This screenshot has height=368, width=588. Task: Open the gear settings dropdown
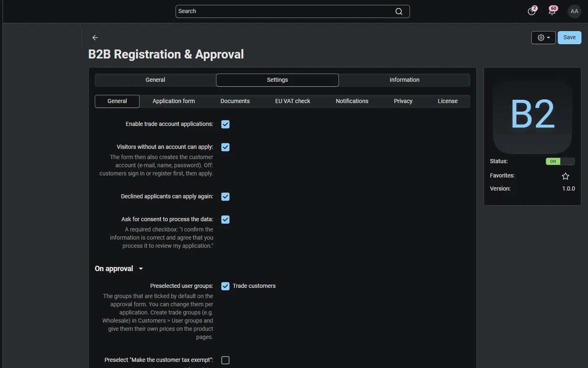tap(543, 38)
